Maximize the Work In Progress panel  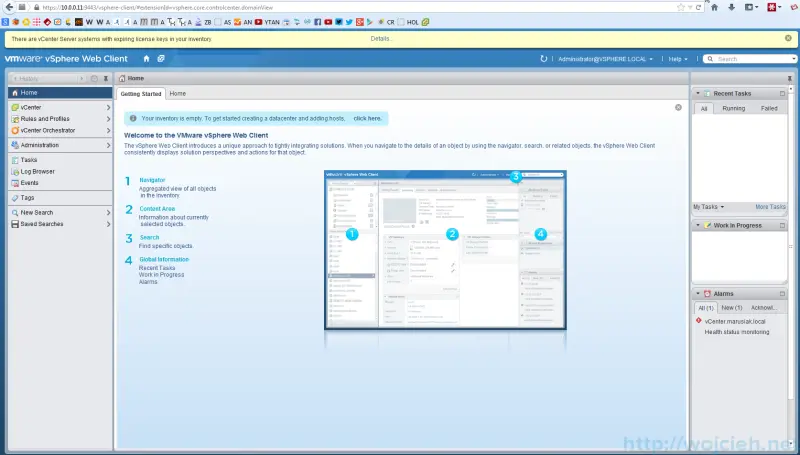tap(782, 225)
